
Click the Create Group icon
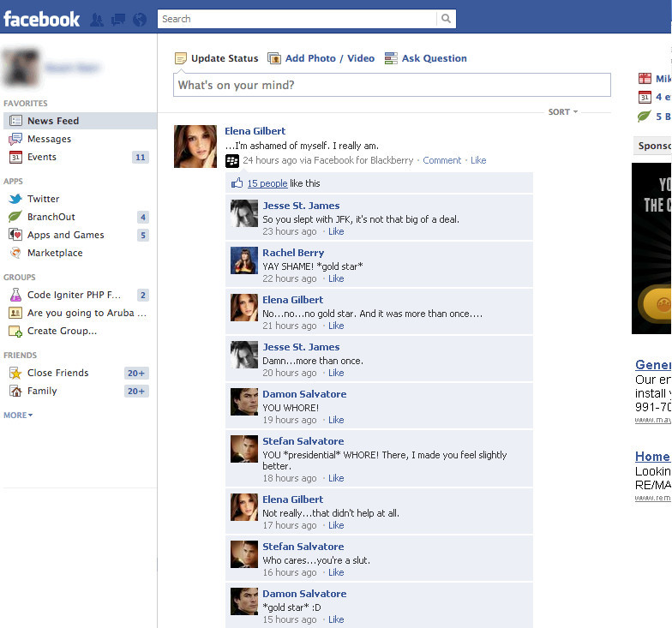coord(15,331)
